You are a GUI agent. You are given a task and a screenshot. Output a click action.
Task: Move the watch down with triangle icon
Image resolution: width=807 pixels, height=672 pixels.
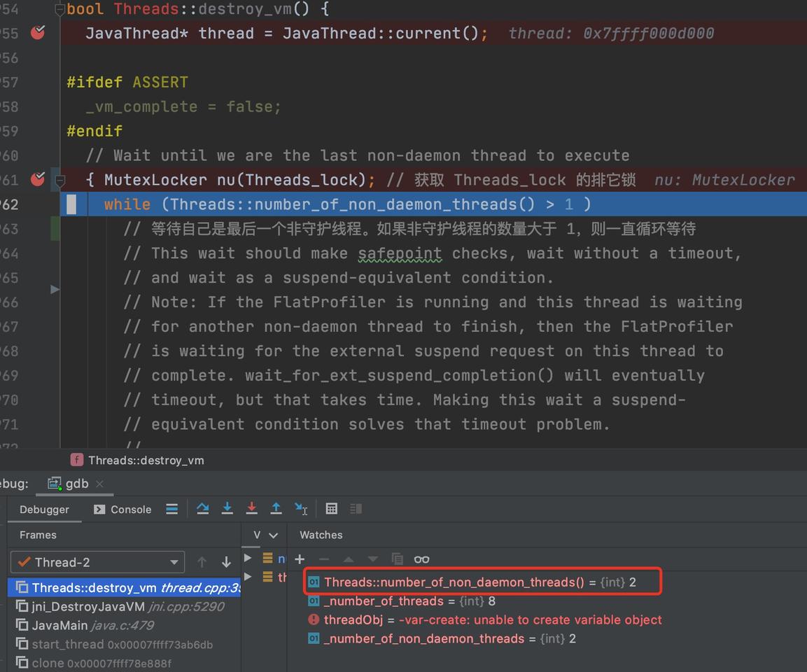(373, 559)
